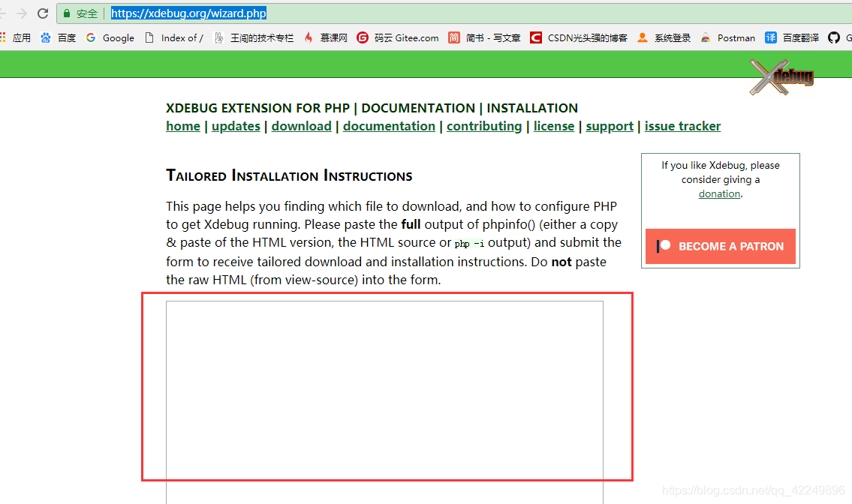Click the Xdebug logo
852x504 pixels.
pyautogui.click(x=781, y=77)
